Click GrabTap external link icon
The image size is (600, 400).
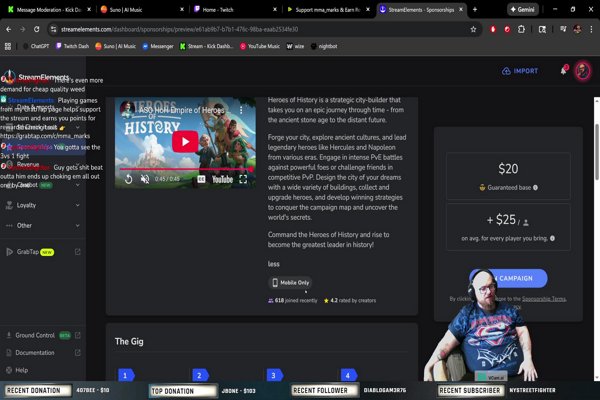click(78, 252)
